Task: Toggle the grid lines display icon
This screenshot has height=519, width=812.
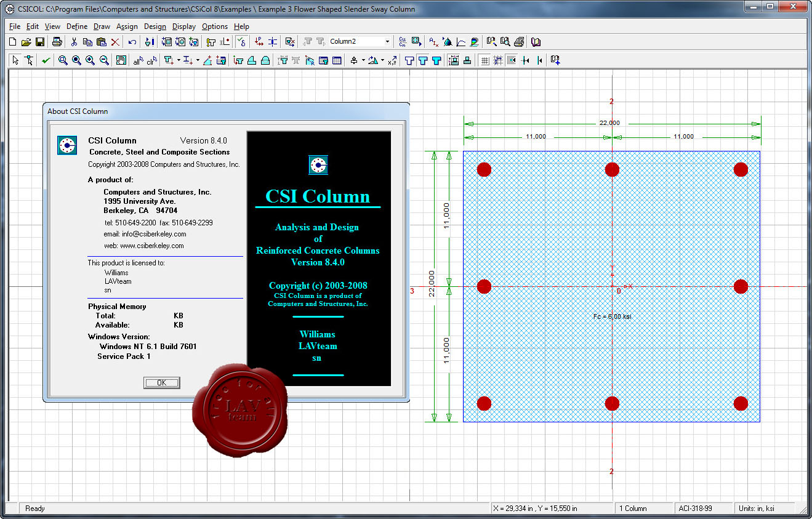Action: [x=484, y=60]
